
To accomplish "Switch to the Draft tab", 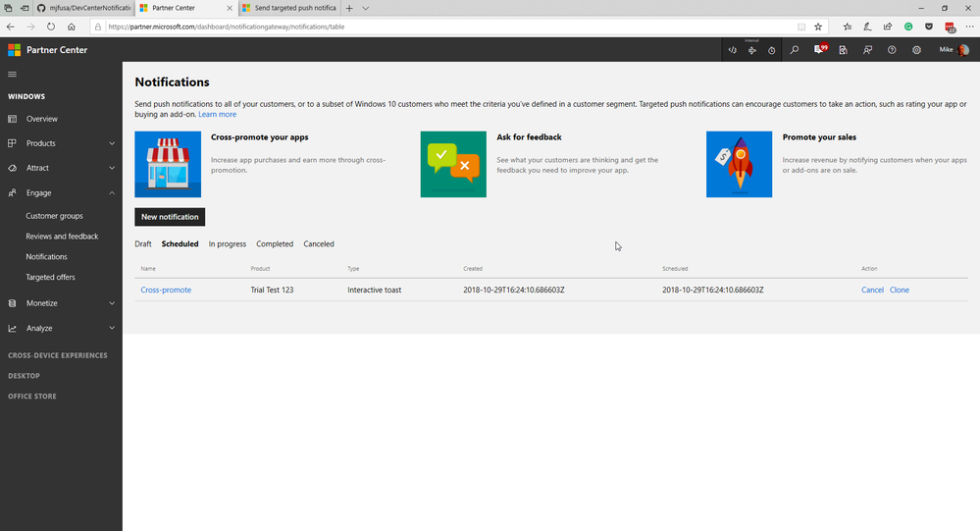I will [x=143, y=244].
